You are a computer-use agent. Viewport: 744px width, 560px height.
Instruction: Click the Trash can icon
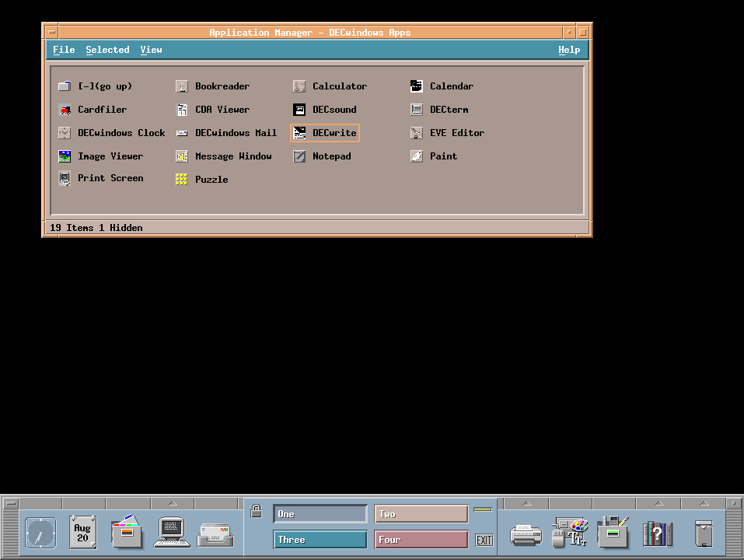[704, 534]
